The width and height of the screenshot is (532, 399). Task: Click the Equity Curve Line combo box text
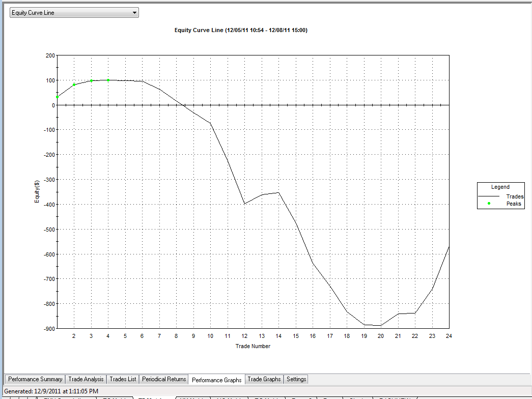click(33, 13)
